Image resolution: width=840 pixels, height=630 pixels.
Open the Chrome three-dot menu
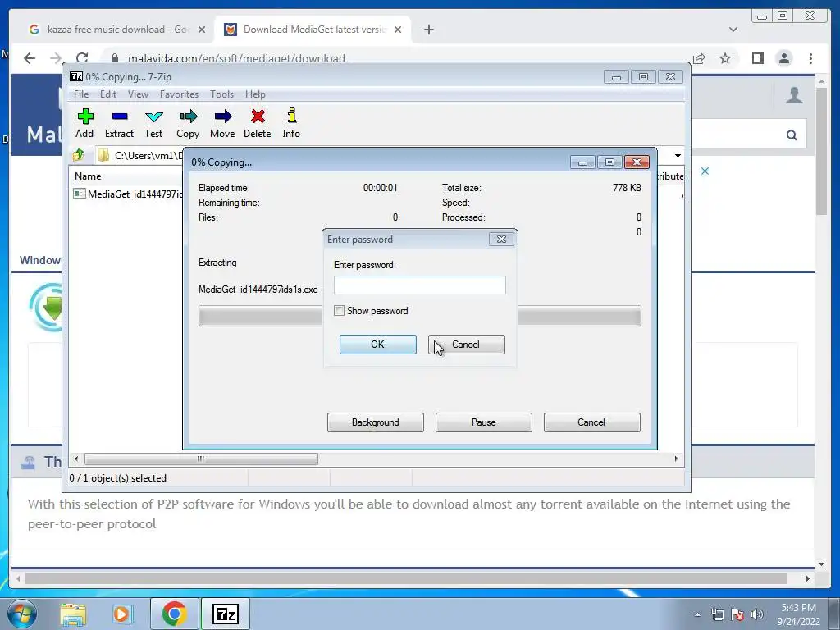click(x=810, y=58)
